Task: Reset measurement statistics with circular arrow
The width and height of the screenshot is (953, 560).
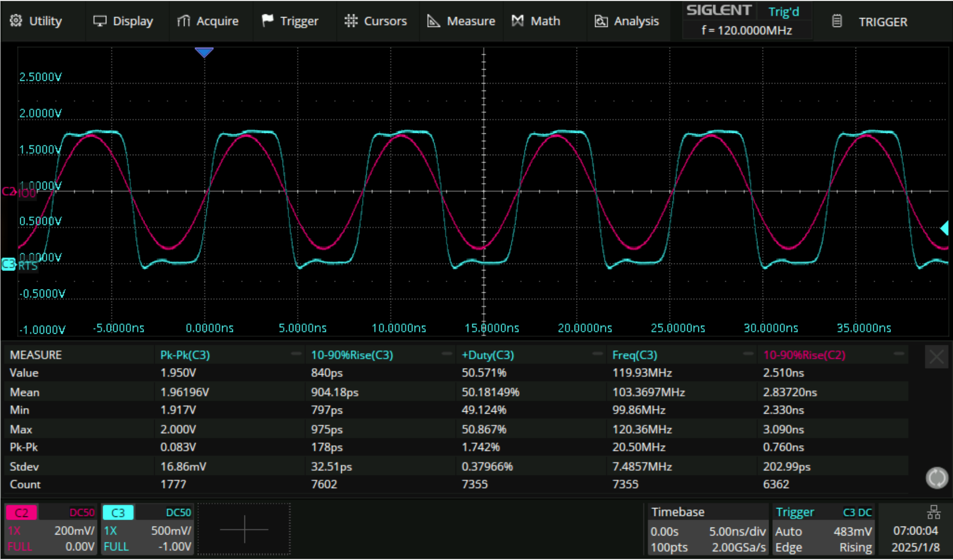Action: [x=937, y=478]
